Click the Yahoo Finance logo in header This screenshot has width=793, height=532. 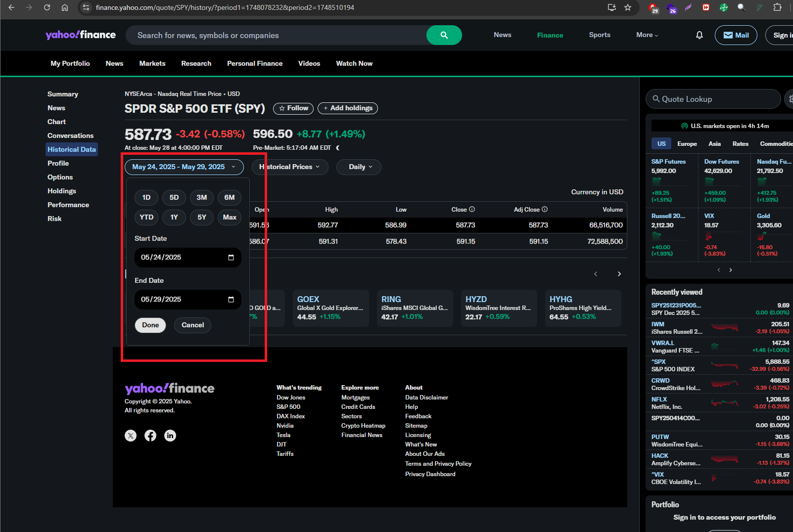coord(81,35)
